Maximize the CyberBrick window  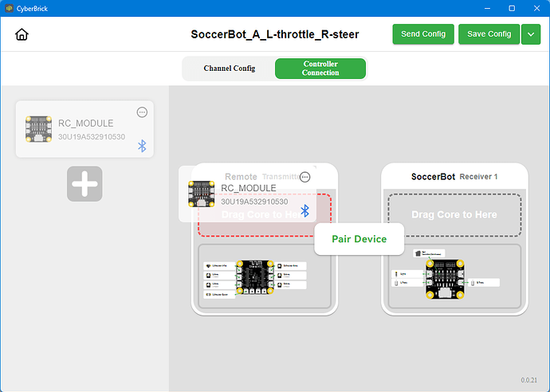coord(512,8)
